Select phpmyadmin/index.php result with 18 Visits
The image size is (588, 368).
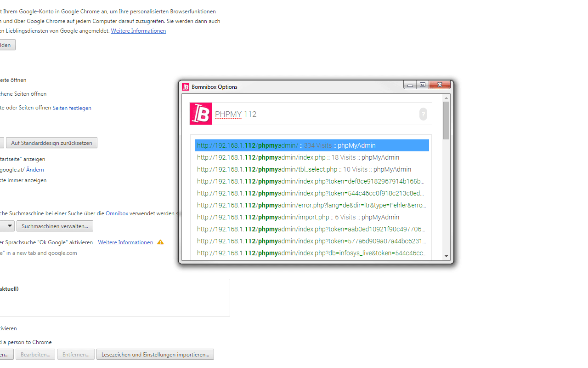(x=312, y=157)
